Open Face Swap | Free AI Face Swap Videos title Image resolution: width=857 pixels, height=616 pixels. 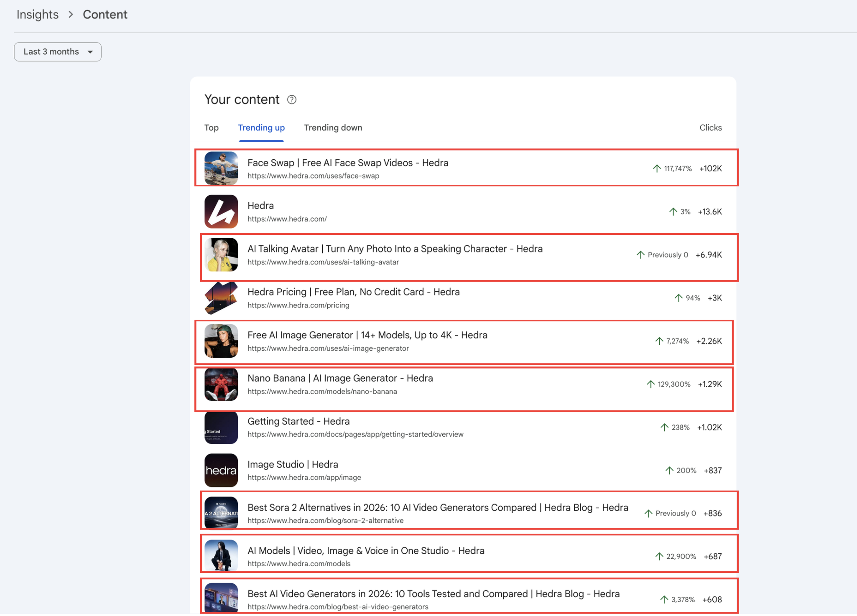(x=348, y=163)
